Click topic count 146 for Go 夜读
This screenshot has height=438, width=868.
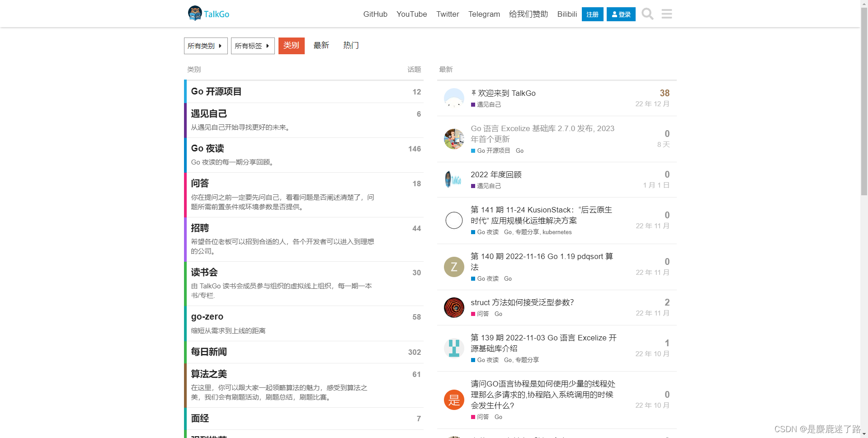pyautogui.click(x=415, y=149)
